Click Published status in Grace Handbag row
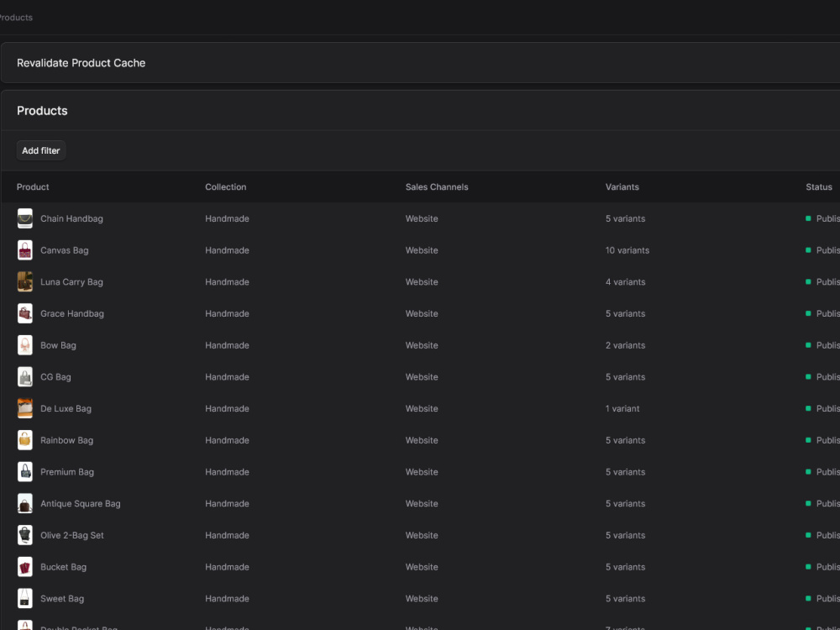The width and height of the screenshot is (840, 630). click(x=823, y=313)
